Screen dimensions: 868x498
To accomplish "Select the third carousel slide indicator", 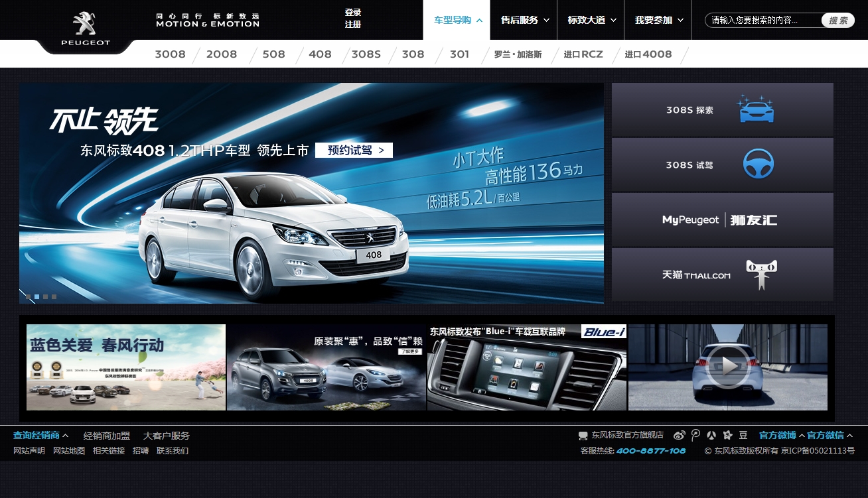I will coord(46,297).
